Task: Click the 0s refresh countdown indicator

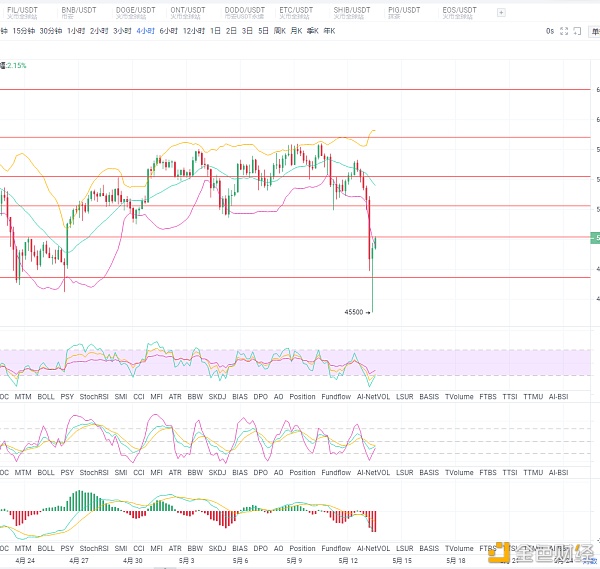Action: point(549,31)
